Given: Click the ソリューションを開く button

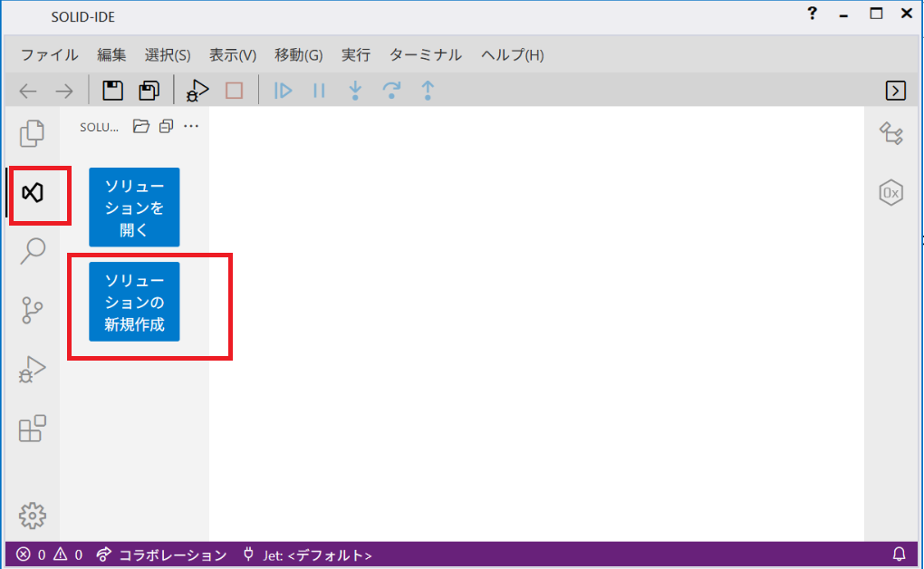Looking at the screenshot, I should (x=134, y=207).
